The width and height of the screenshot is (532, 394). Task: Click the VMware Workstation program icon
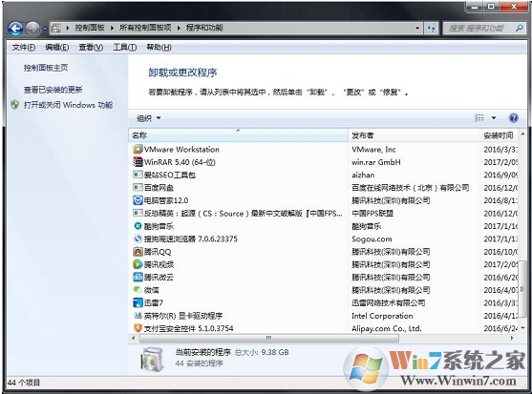click(x=138, y=149)
